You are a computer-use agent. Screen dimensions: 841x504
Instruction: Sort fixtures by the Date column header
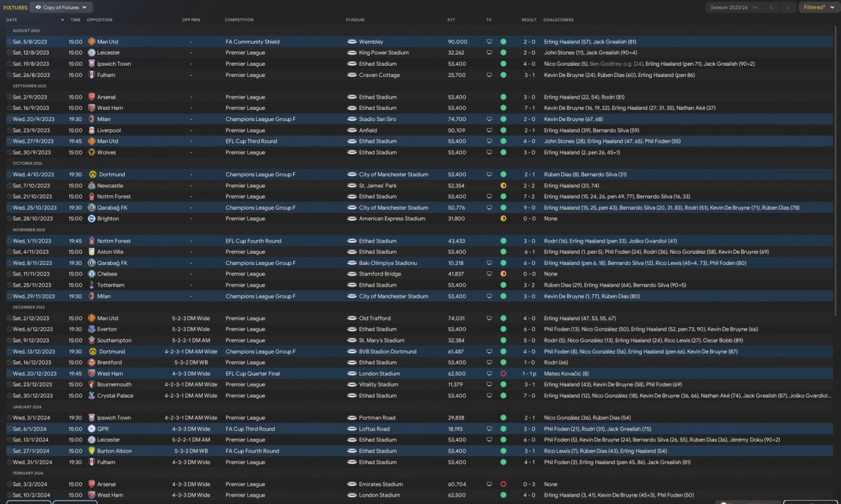12,20
